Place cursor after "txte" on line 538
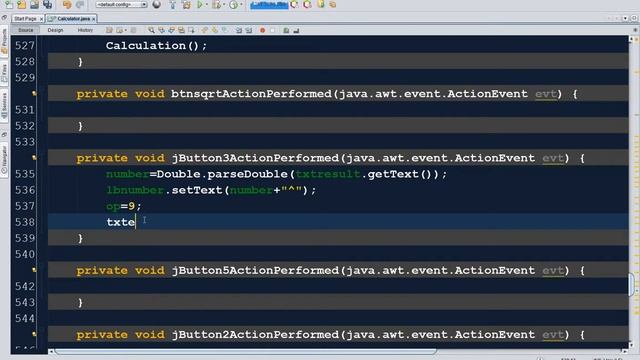The width and height of the screenshot is (640, 360). pyautogui.click(x=136, y=222)
